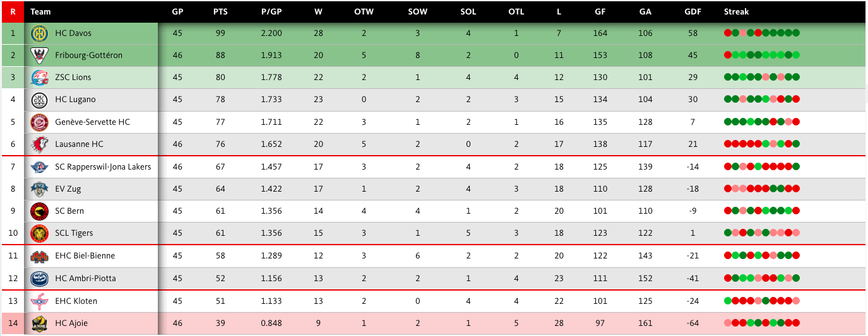Click the red R rank header
The width and height of the screenshot is (868, 336).
coord(13,11)
